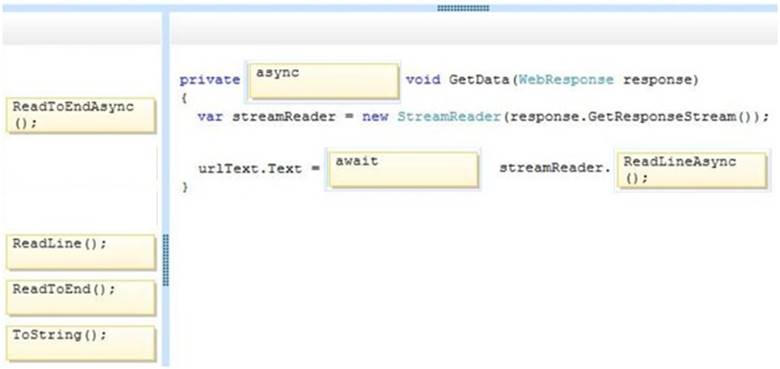Click the async answer box

click(324, 81)
